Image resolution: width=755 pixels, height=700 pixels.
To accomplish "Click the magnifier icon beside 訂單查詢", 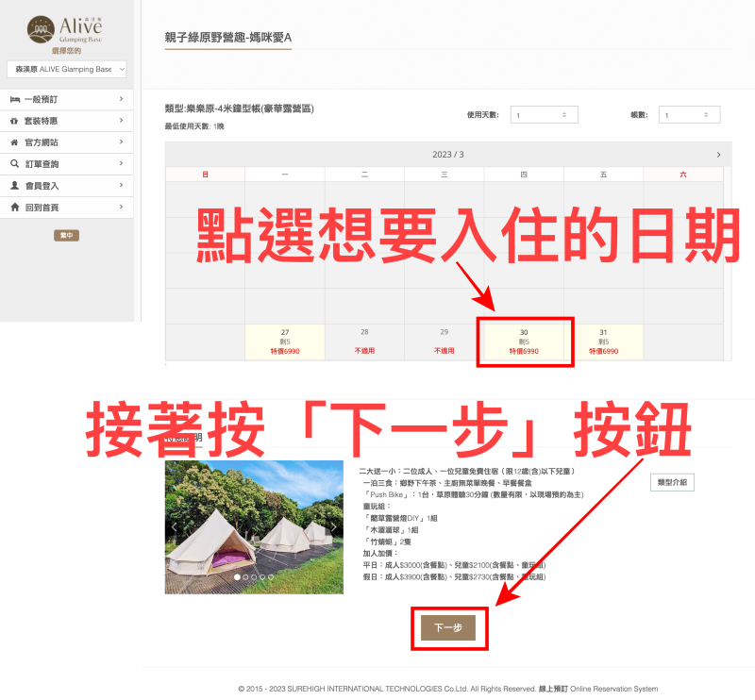I will point(14,164).
